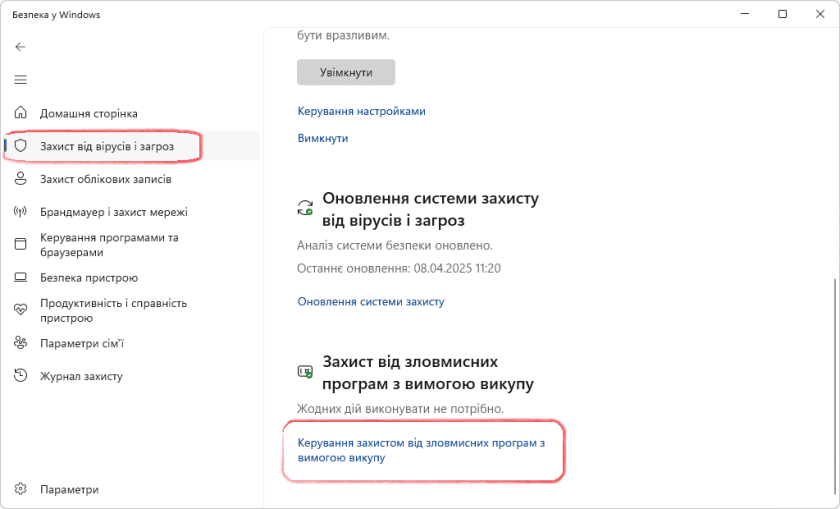Image resolution: width=840 pixels, height=509 pixels.
Task: Click the settings gear icon
Action: point(20,490)
